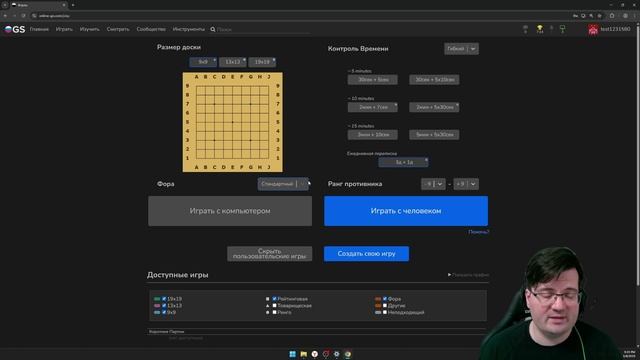The width and height of the screenshot is (640, 360).
Task: Open the Стандартный handicap dropdown
Action: tap(283, 184)
